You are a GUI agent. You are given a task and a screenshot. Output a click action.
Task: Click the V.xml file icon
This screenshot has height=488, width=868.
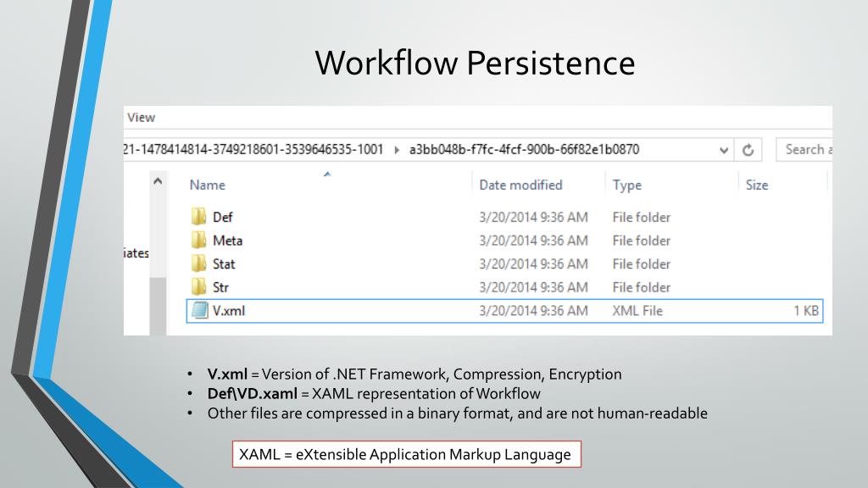click(x=199, y=310)
